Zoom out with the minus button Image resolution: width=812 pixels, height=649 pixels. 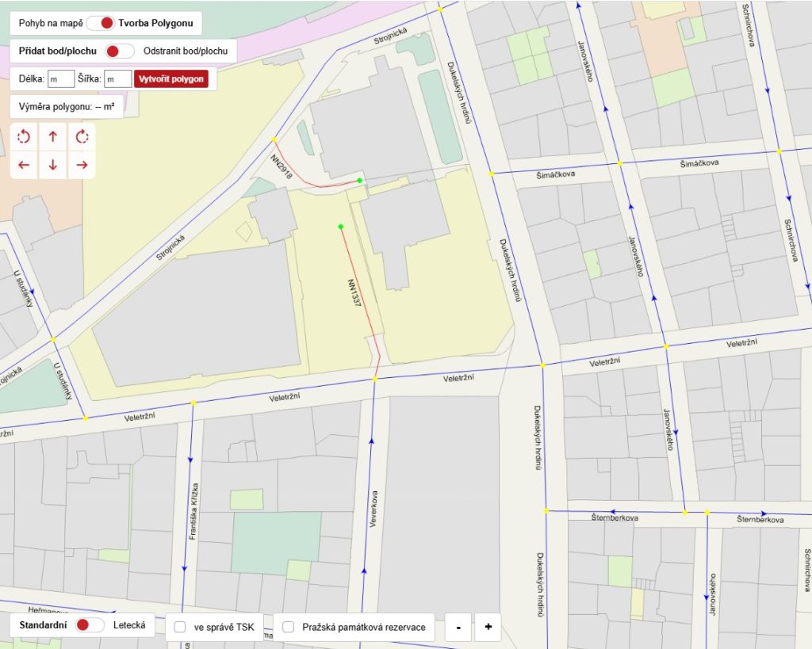click(x=458, y=627)
